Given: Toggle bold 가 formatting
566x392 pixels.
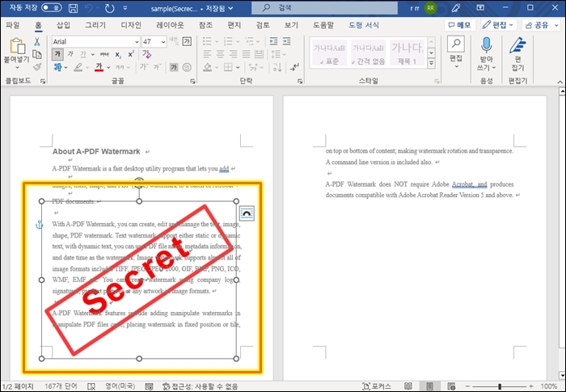Looking at the screenshot, I should coord(57,54).
